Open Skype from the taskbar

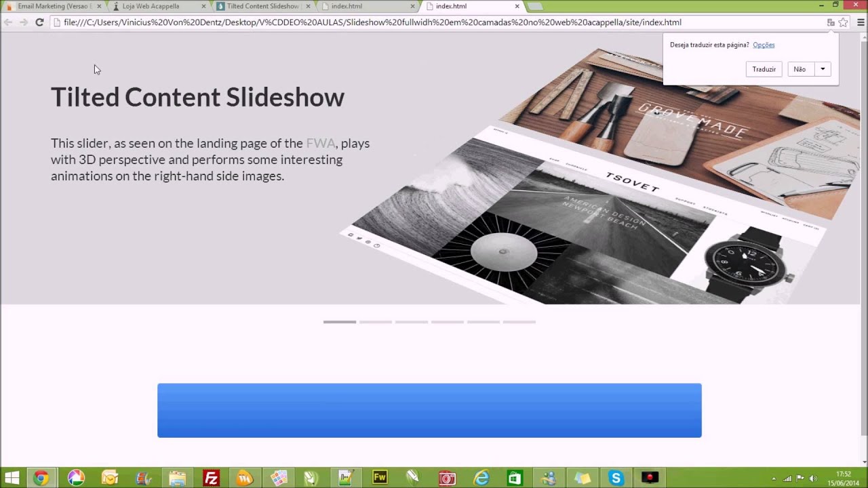coord(616,478)
